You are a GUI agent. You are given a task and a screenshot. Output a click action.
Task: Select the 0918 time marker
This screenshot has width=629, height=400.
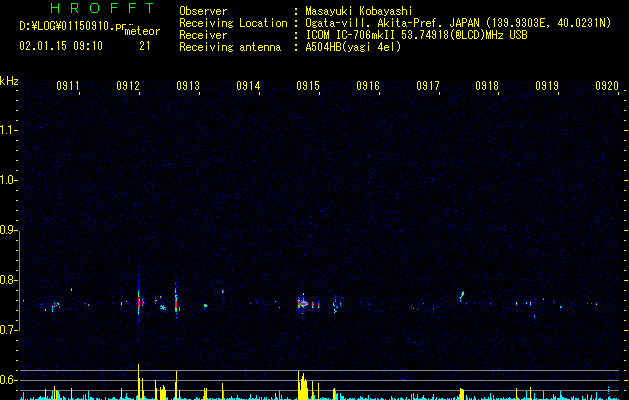click(487, 86)
